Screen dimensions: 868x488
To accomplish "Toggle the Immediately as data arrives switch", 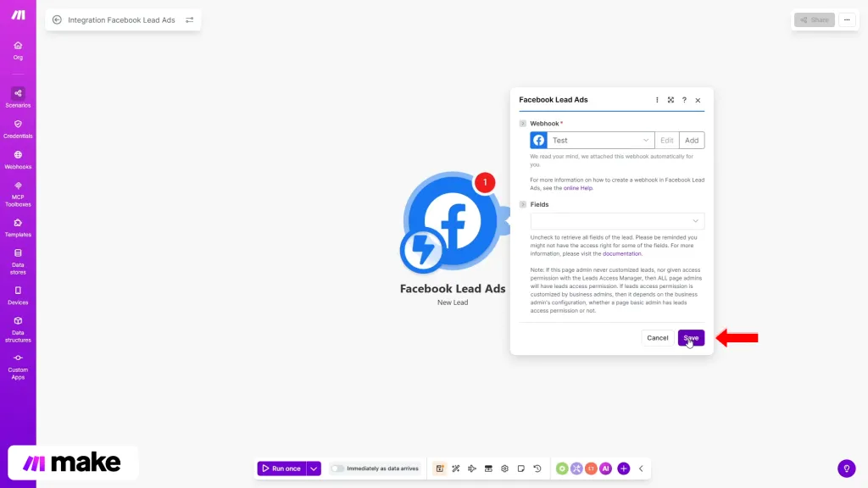I will pyautogui.click(x=337, y=469).
